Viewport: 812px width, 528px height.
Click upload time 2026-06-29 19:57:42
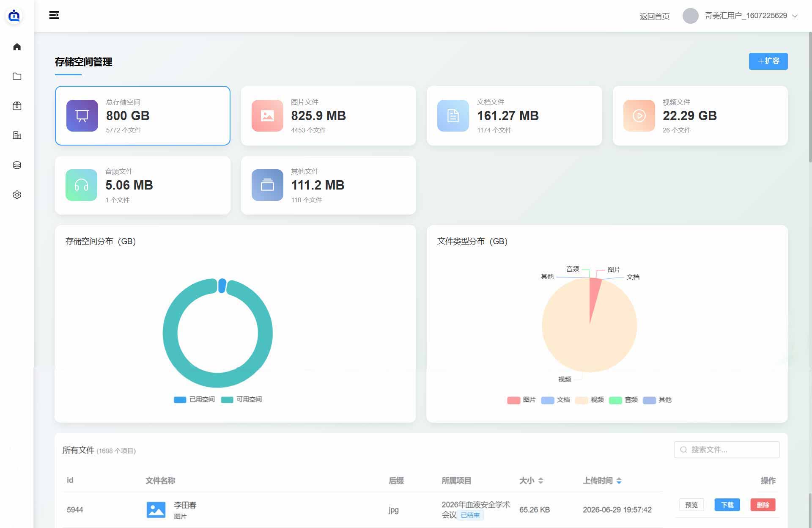617,510
